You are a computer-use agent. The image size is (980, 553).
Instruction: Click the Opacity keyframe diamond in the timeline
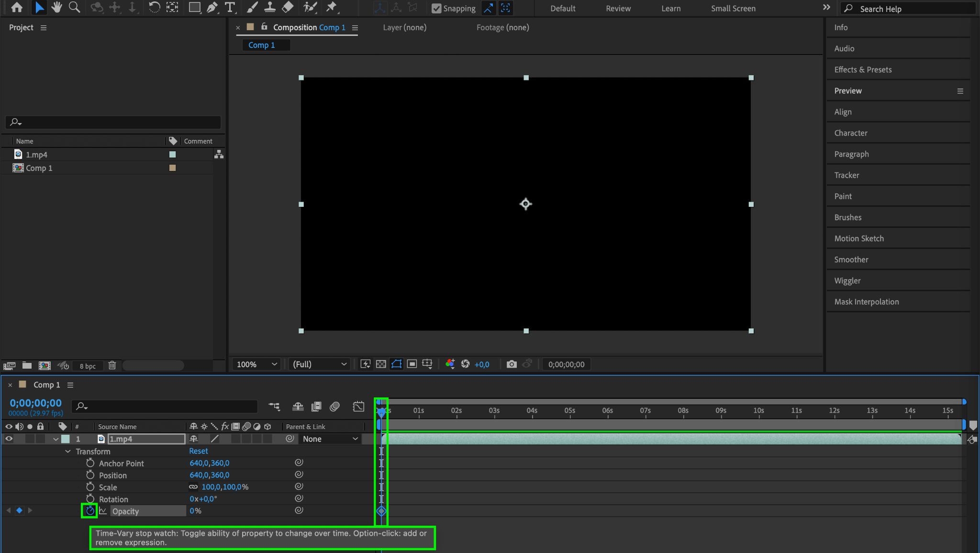pyautogui.click(x=381, y=511)
